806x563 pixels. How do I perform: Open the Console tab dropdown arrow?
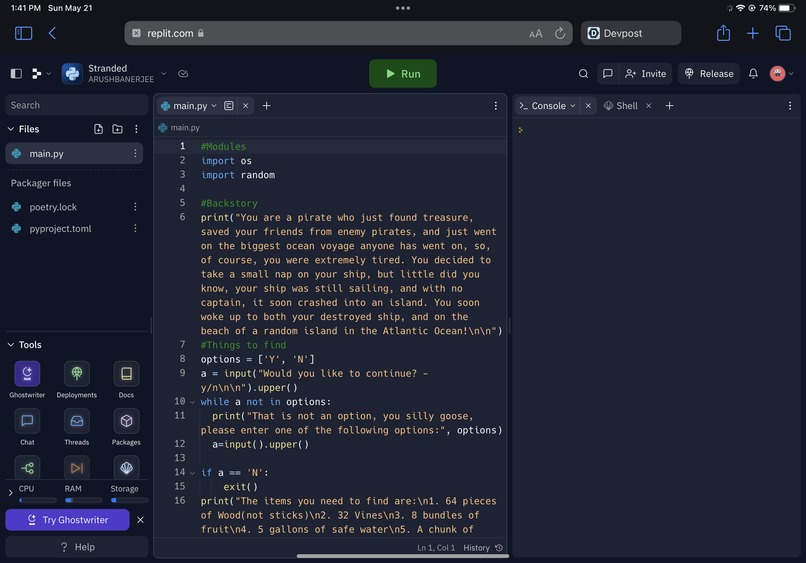573,105
